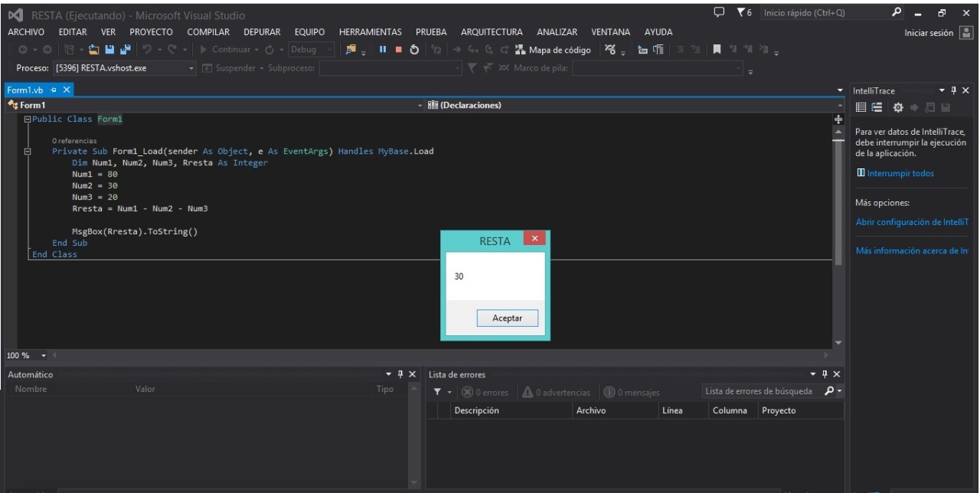Stop debugging with the red square icon
980x493 pixels.
point(400,49)
